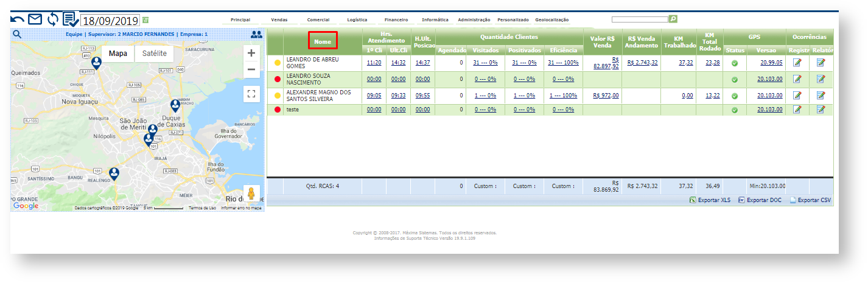Click the refresh sync icon
The height and width of the screenshot is (283, 868).
click(53, 19)
